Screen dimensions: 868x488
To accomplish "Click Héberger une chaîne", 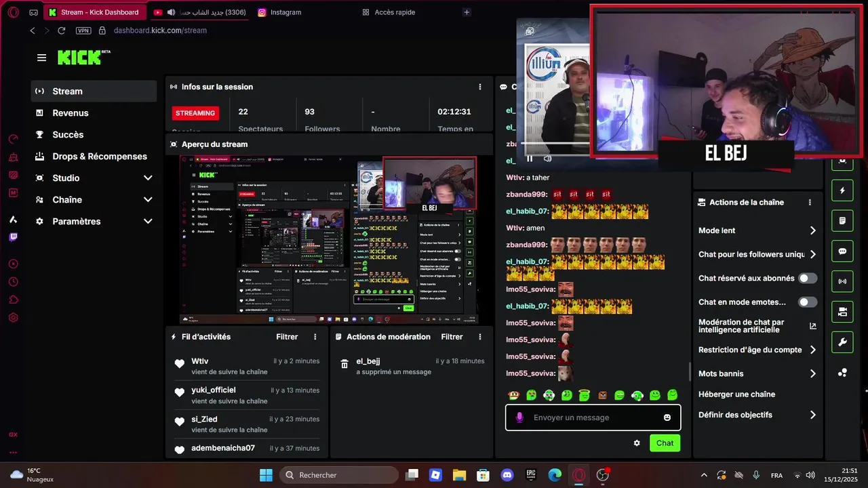I will (x=736, y=394).
